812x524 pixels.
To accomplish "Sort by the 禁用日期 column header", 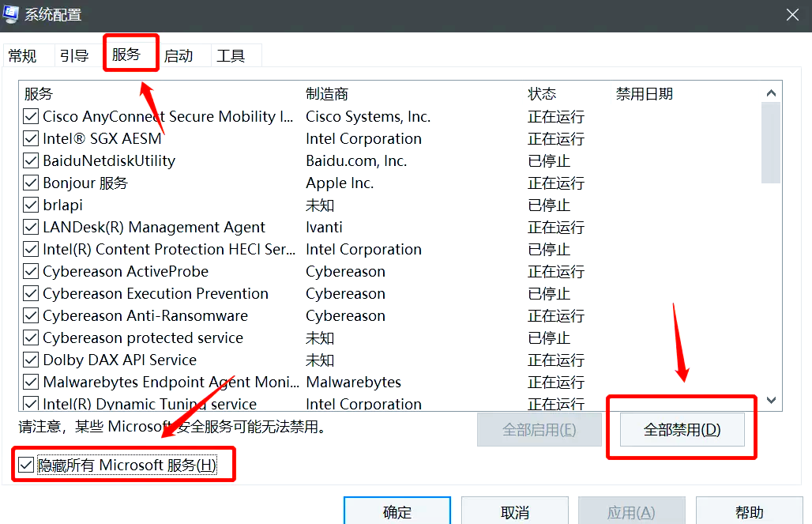I will click(645, 94).
